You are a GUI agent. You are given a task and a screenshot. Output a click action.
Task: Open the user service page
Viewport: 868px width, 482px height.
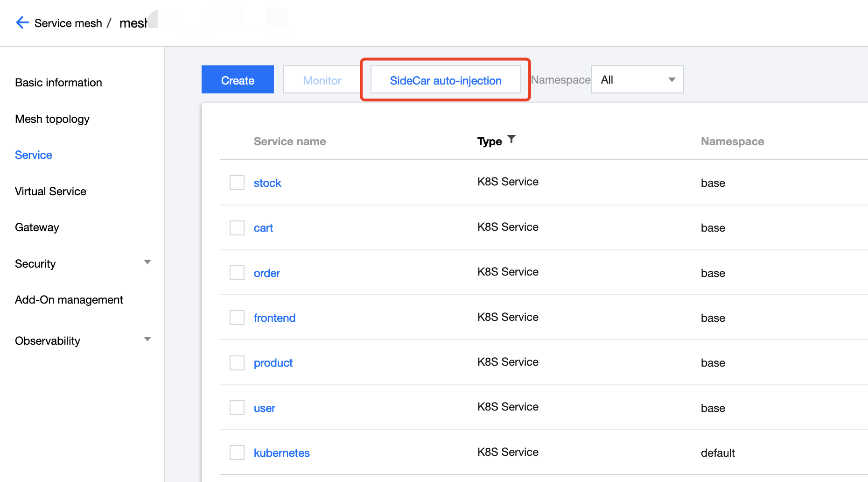click(x=265, y=408)
